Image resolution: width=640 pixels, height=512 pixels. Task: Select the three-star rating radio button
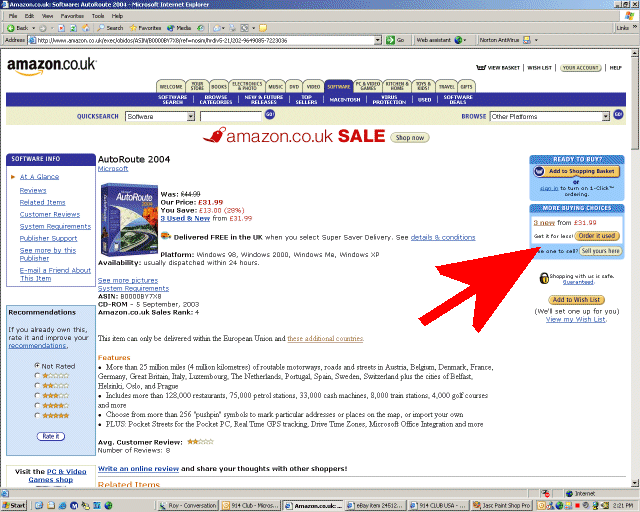(x=37, y=395)
